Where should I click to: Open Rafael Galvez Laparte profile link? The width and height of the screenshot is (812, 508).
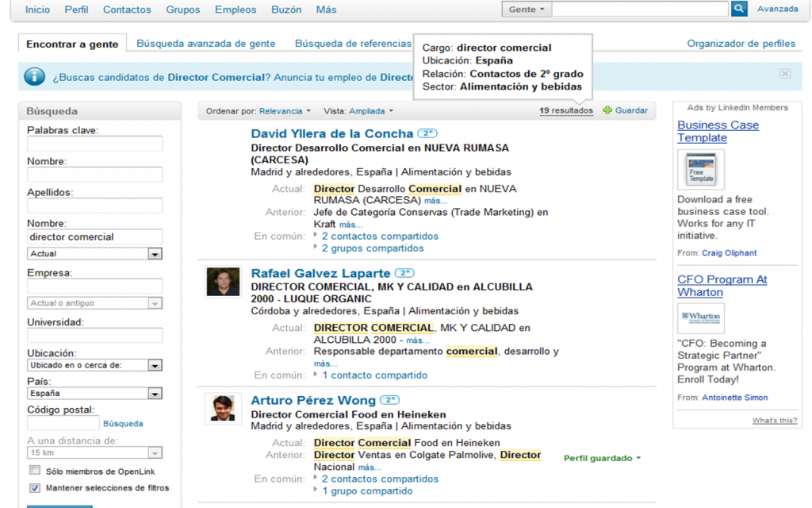pyautogui.click(x=320, y=273)
